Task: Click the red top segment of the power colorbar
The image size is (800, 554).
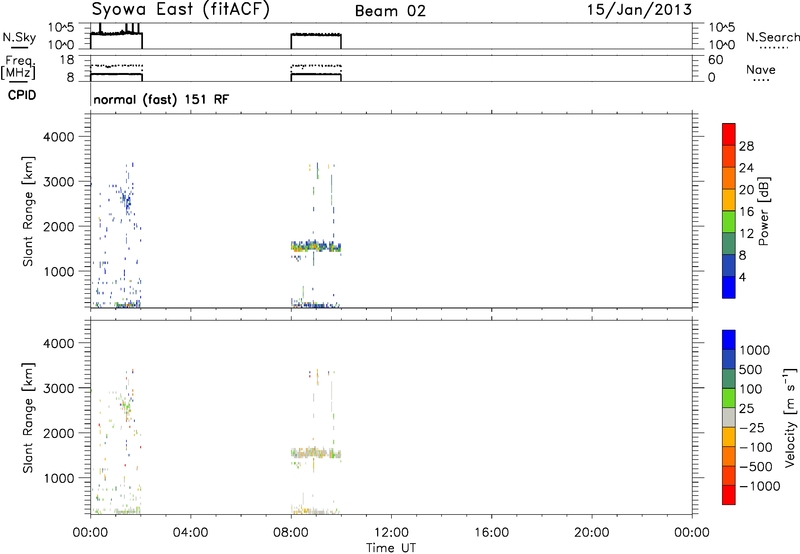Action: (729, 134)
